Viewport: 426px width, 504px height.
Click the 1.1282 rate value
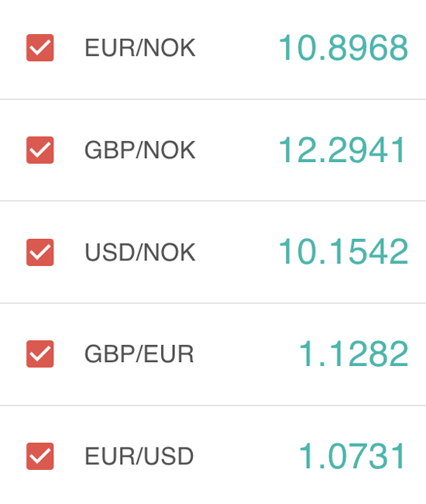point(354,354)
